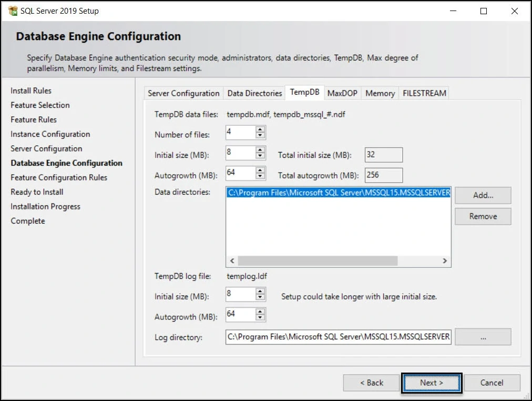Open the Data Directories tab
532x401 pixels.
254,93
